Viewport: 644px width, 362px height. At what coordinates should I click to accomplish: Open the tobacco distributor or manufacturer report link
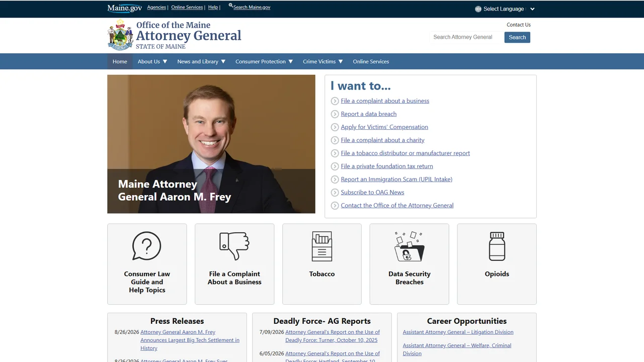pos(406,153)
